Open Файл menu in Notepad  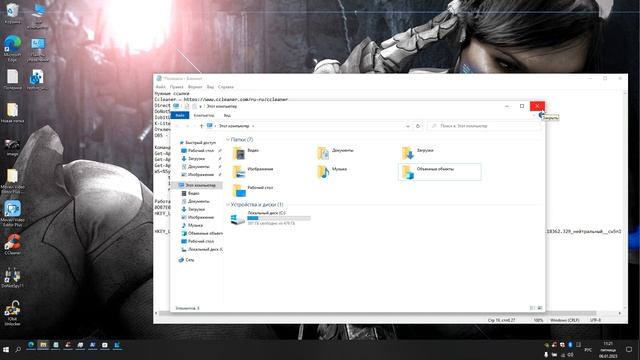pyautogui.click(x=160, y=87)
